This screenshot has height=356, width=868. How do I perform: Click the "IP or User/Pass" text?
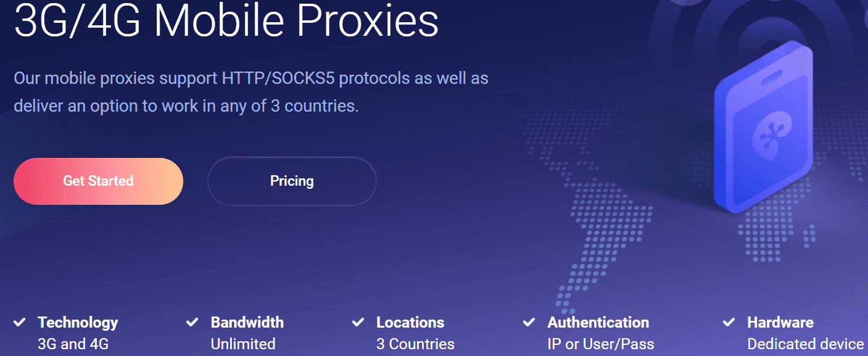click(600, 344)
